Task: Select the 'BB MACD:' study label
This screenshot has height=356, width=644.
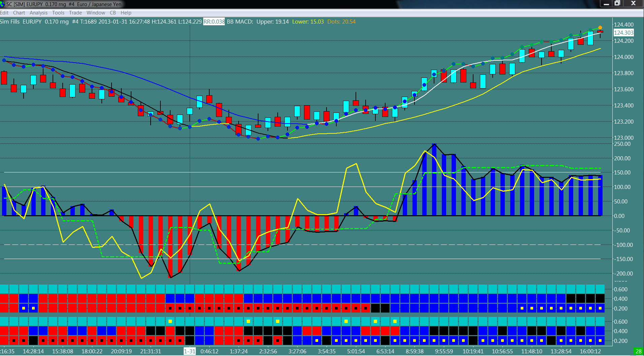Action: (240, 22)
